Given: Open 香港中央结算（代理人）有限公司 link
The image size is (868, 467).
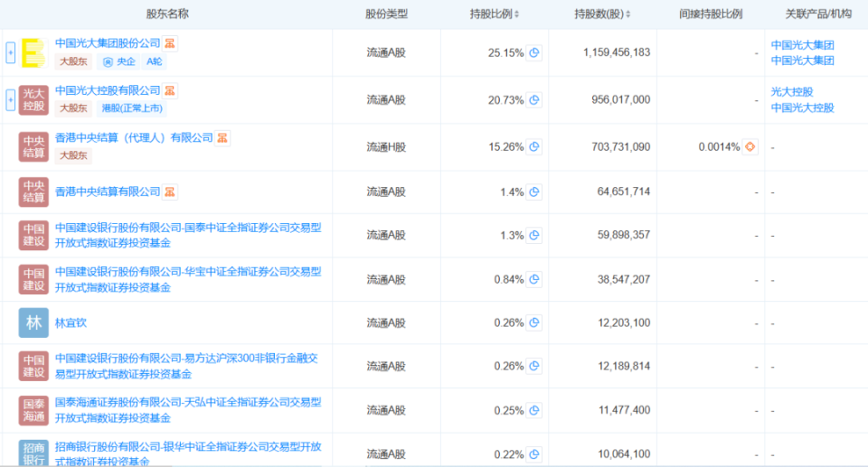Looking at the screenshot, I should (134, 137).
